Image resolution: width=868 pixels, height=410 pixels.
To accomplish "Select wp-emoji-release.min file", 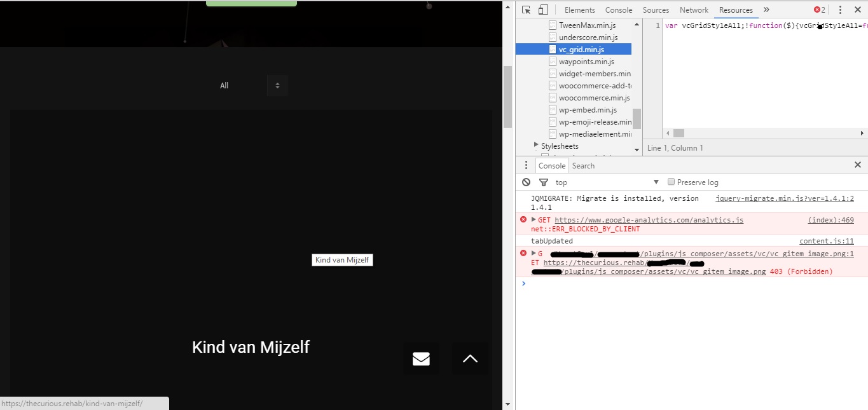I will pos(595,122).
